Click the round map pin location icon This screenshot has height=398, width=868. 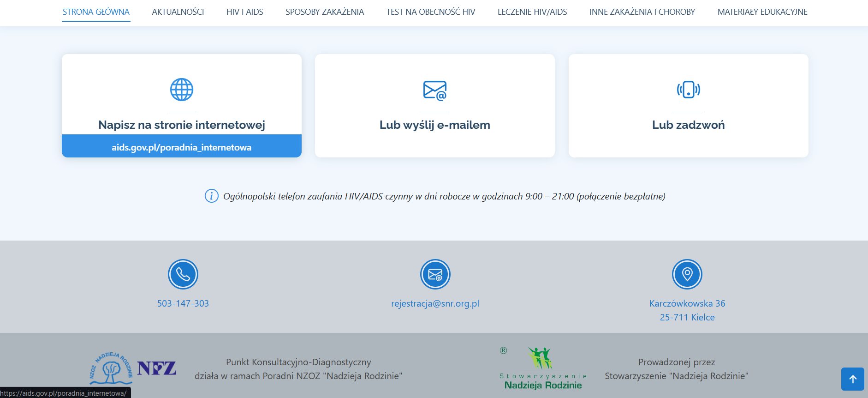(687, 274)
